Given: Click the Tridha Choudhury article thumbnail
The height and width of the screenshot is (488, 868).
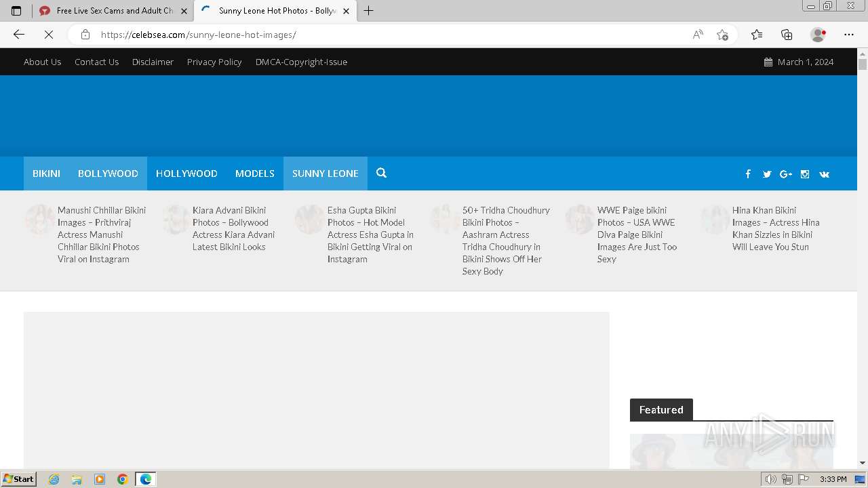Looking at the screenshot, I should (444, 220).
